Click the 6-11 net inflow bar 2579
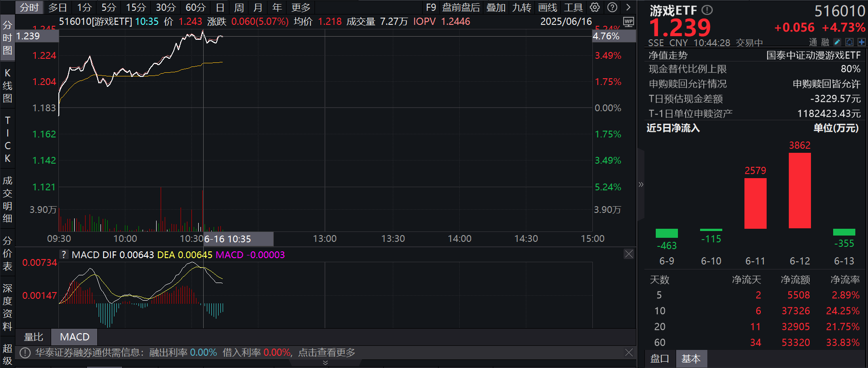 coord(755,203)
